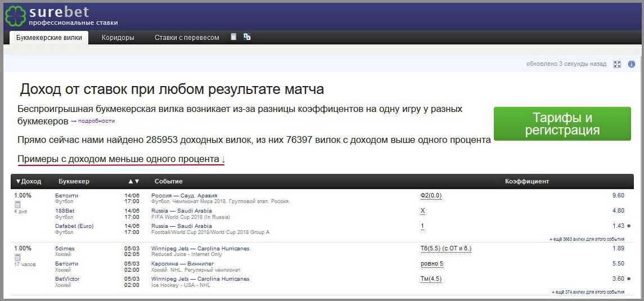Open the 188Bet bookmaker link
Screen dimensions: 644x301
pyautogui.click(x=65, y=210)
